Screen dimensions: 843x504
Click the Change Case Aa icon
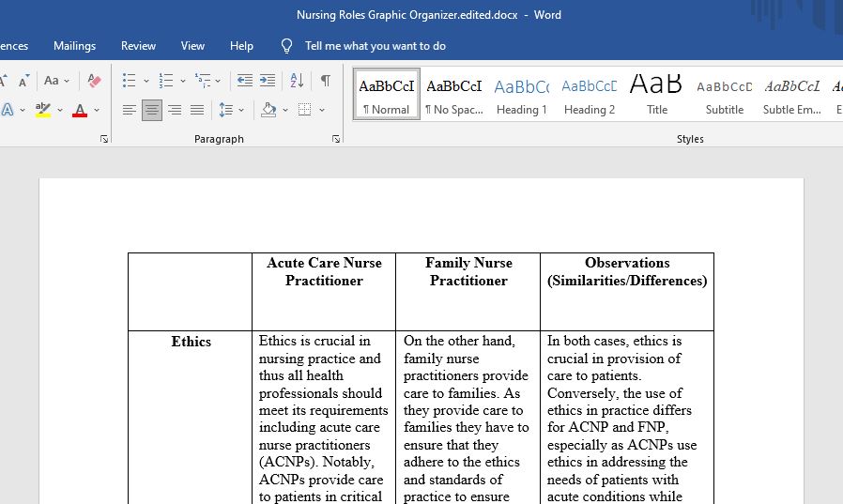click(x=52, y=81)
